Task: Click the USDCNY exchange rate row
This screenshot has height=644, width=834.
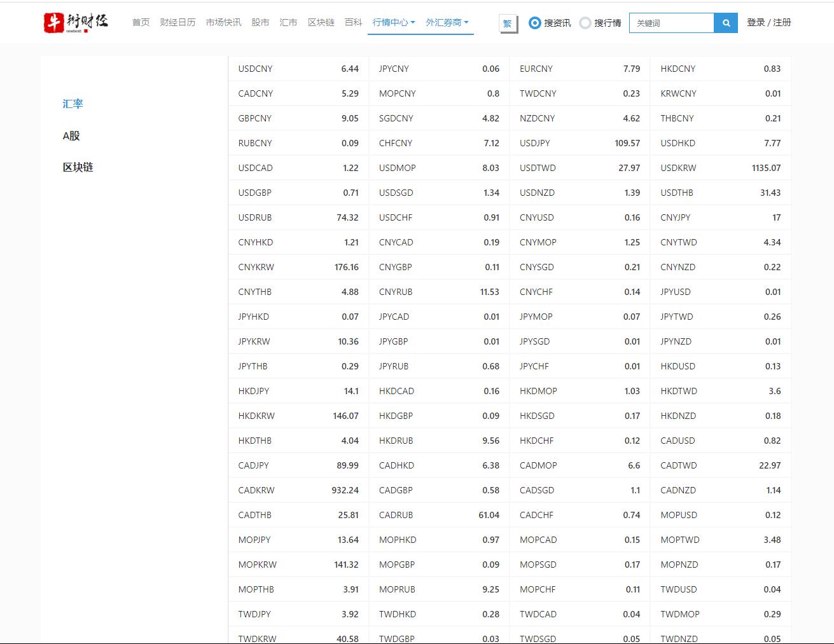Action: [298, 69]
